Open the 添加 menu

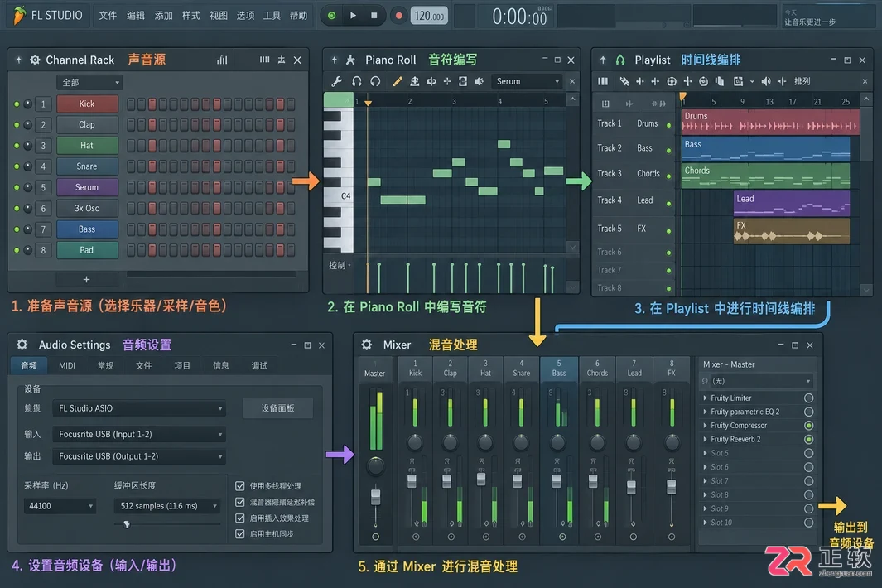click(164, 16)
